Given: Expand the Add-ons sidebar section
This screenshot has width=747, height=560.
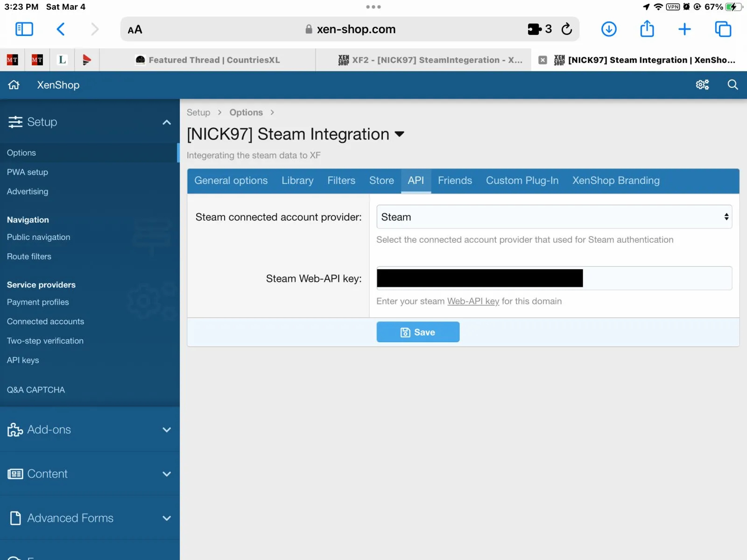Looking at the screenshot, I should [166, 430].
